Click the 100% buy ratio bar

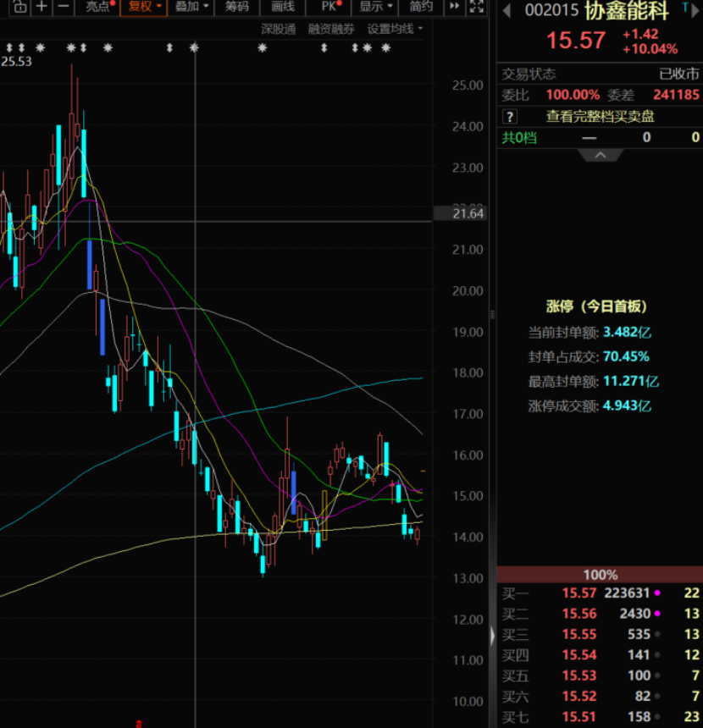[x=600, y=575]
